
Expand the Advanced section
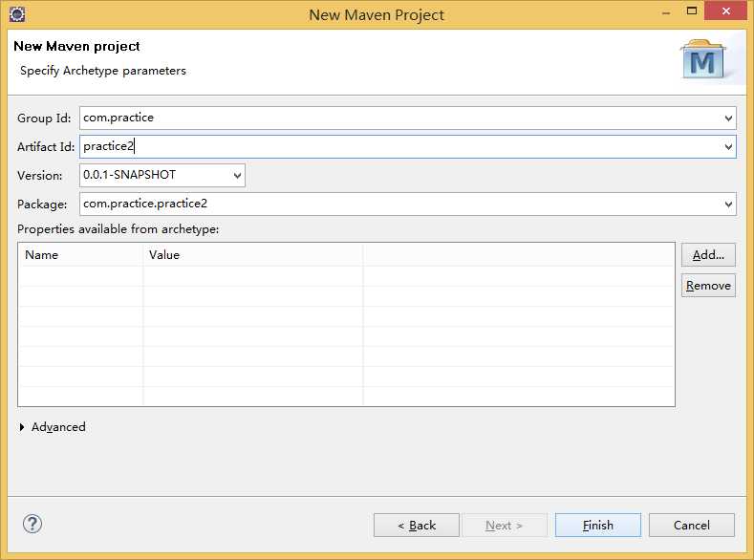click(22, 427)
